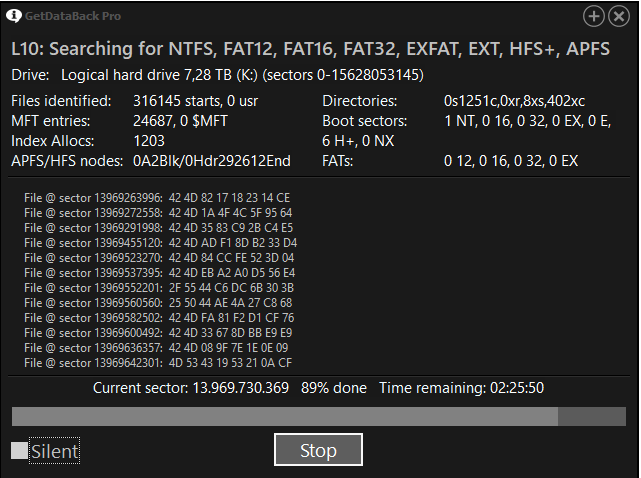The image size is (641, 478).
Task: Click the filled portion of progress bar
Action: click(285, 416)
